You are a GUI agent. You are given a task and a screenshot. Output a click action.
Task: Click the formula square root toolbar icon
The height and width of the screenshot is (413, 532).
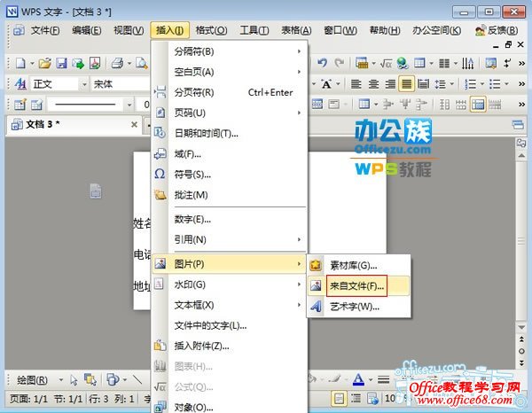(386, 63)
